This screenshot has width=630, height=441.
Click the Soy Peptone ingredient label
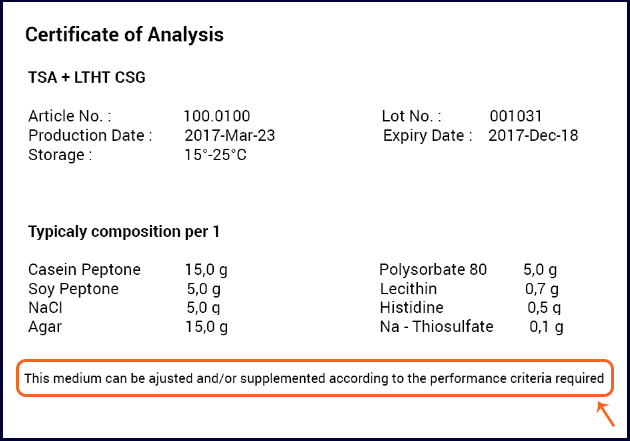click(x=74, y=289)
